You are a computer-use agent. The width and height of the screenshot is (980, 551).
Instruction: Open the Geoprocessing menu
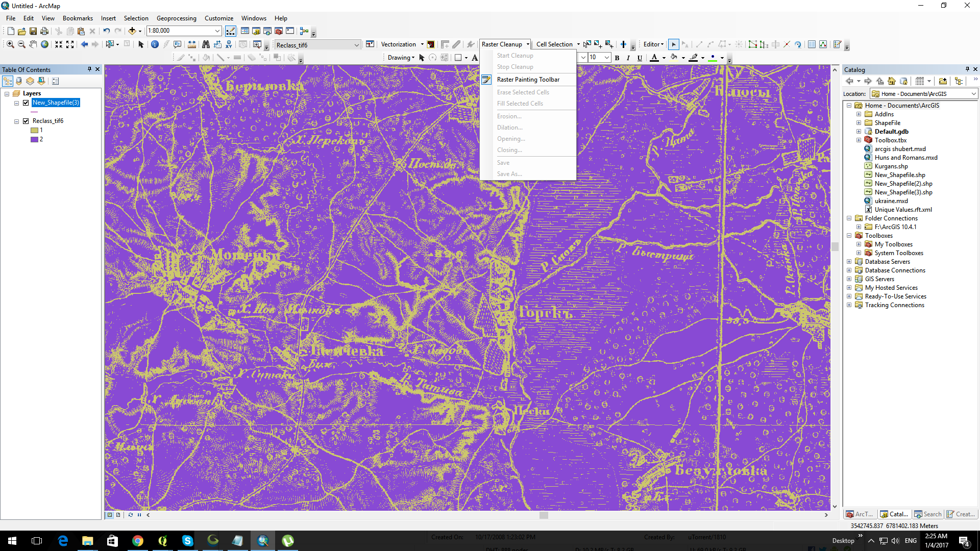176,18
